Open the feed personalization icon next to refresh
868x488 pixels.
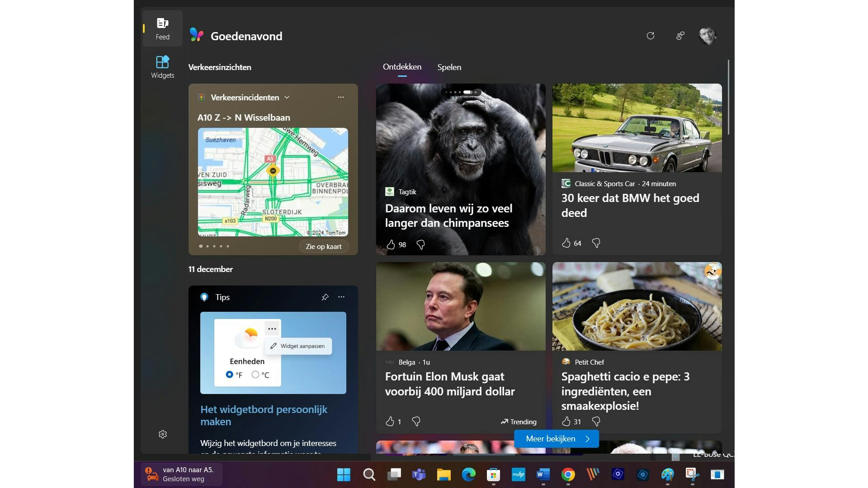680,36
